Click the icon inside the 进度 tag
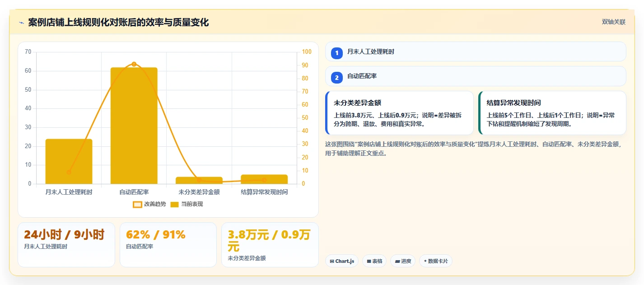This screenshot has width=644, height=285. point(397,261)
